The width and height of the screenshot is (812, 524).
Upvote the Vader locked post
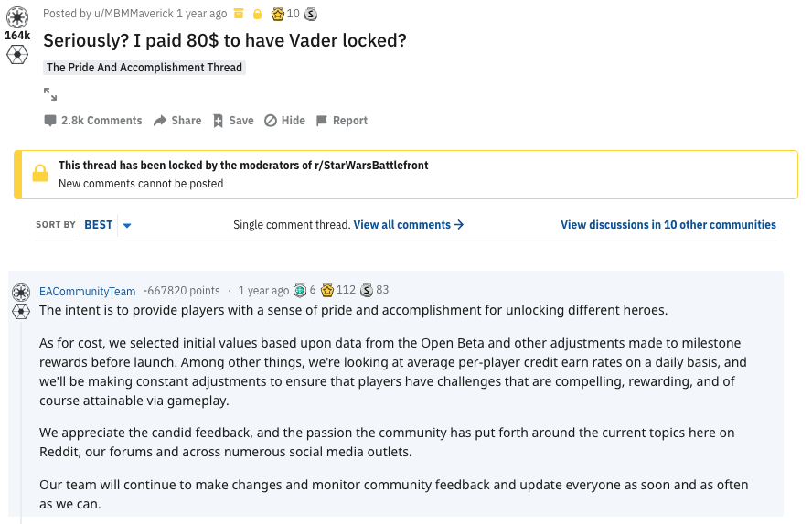[17, 17]
